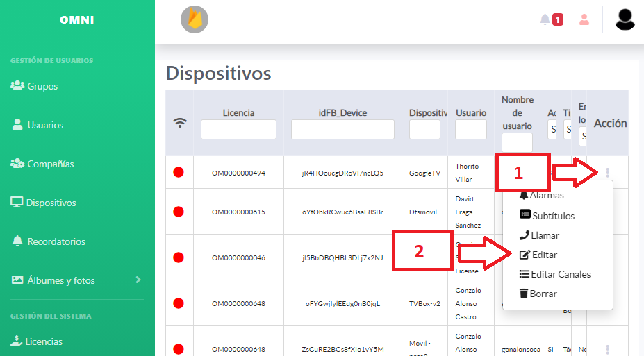Click red status dot for license OM0000000046
644x356 pixels.
point(179,257)
